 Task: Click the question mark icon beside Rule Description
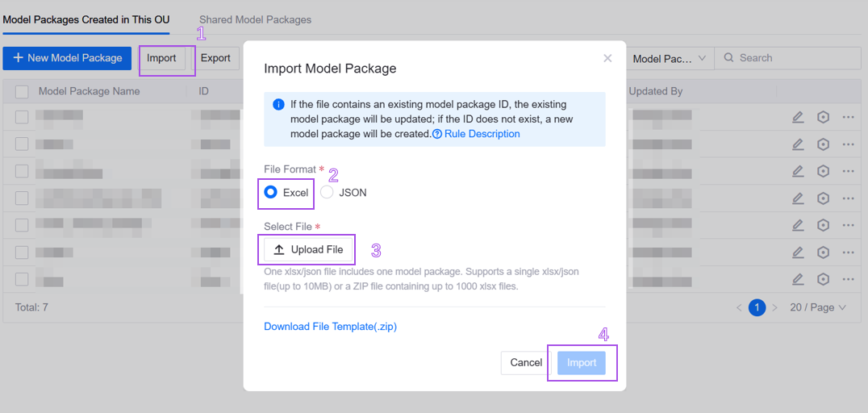coord(437,134)
